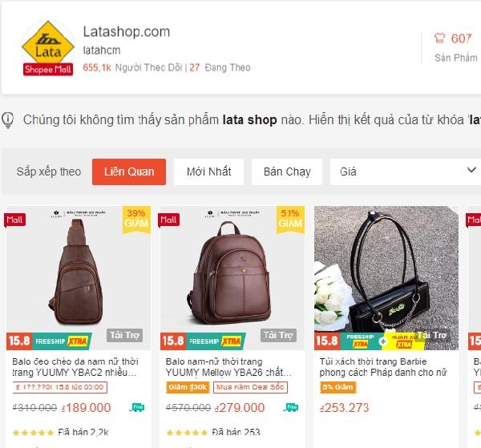Open the brown YUUMY sling bag thumbnail
This screenshot has height=448, width=481.
pyautogui.click(x=79, y=278)
